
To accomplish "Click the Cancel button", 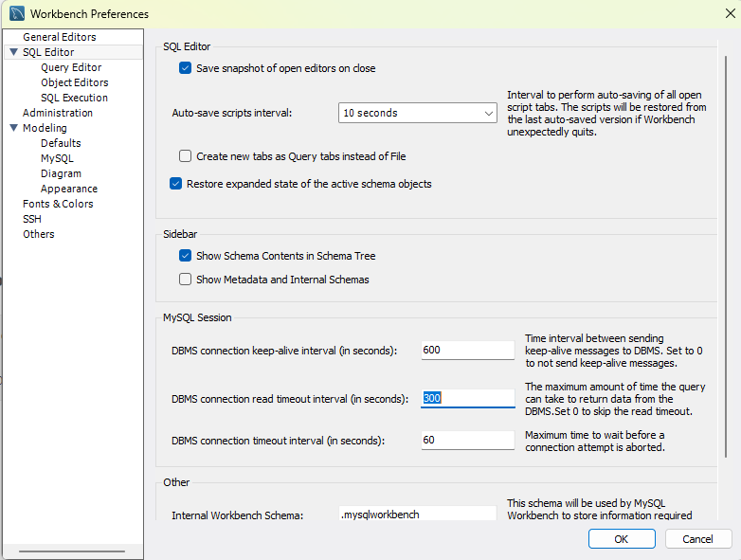I will [698, 539].
